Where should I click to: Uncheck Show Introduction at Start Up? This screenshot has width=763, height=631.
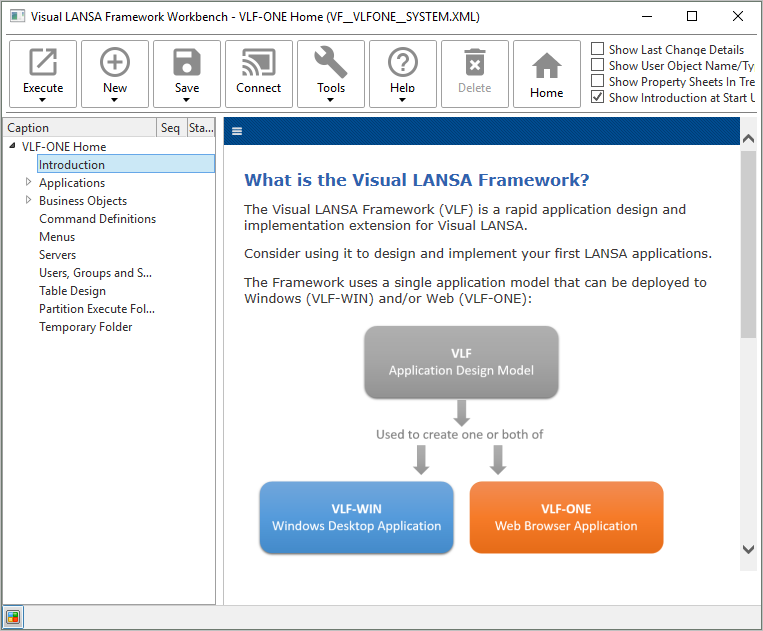598,97
